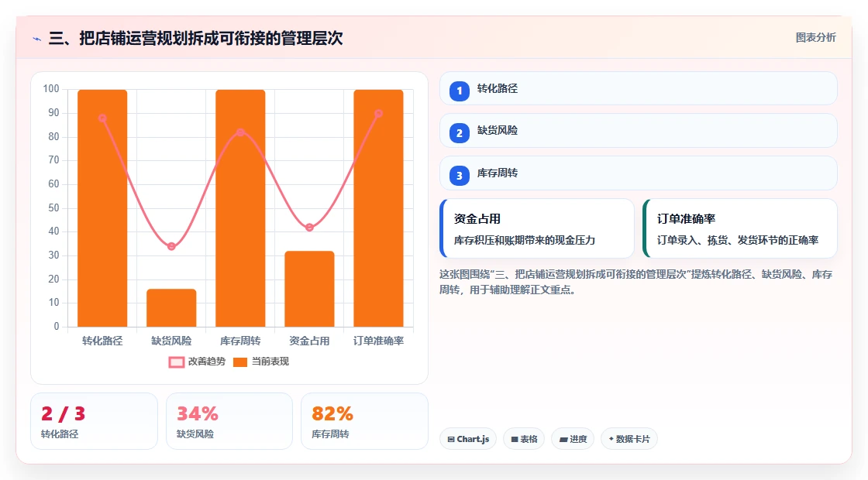Click the 当前表现 legend label
Image resolution: width=868 pixels, height=480 pixels.
[270, 362]
